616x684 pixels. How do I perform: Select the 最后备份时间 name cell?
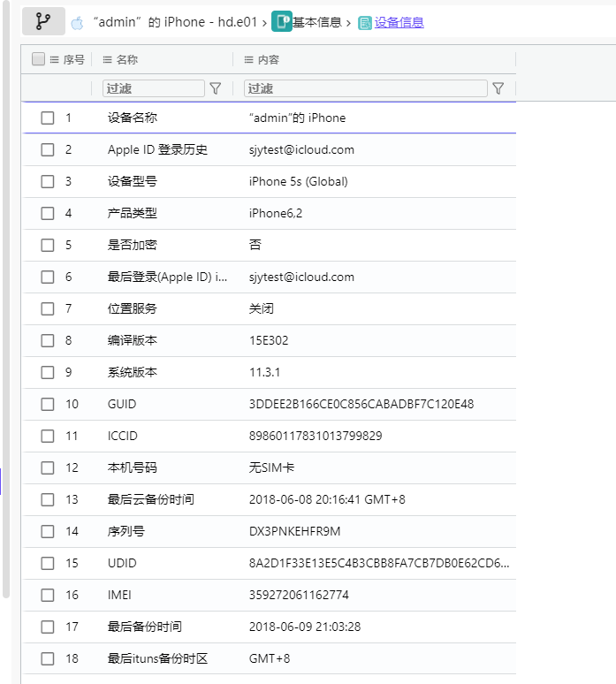[x=145, y=627]
